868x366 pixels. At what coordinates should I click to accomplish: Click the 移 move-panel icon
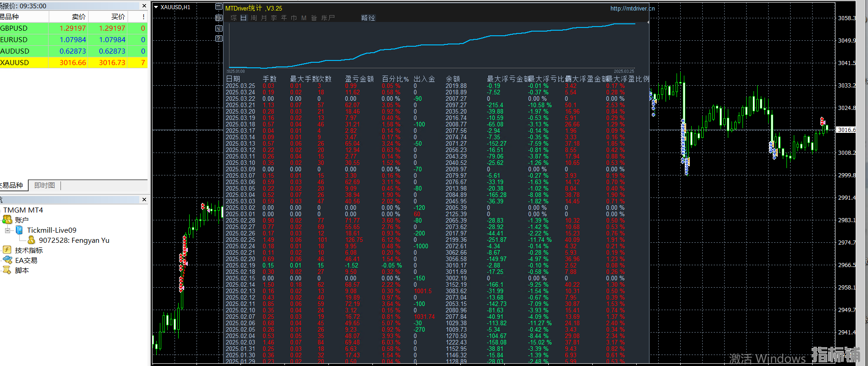(219, 18)
